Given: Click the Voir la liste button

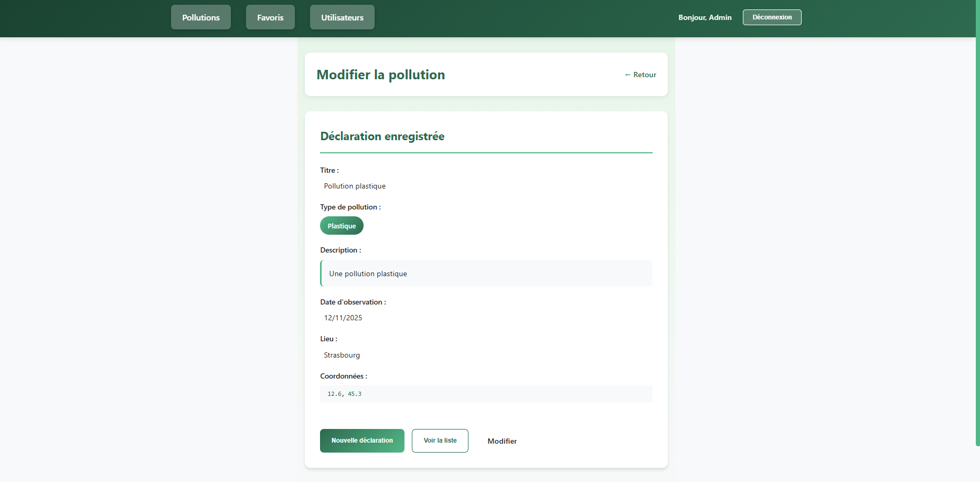Looking at the screenshot, I should pyautogui.click(x=440, y=441).
